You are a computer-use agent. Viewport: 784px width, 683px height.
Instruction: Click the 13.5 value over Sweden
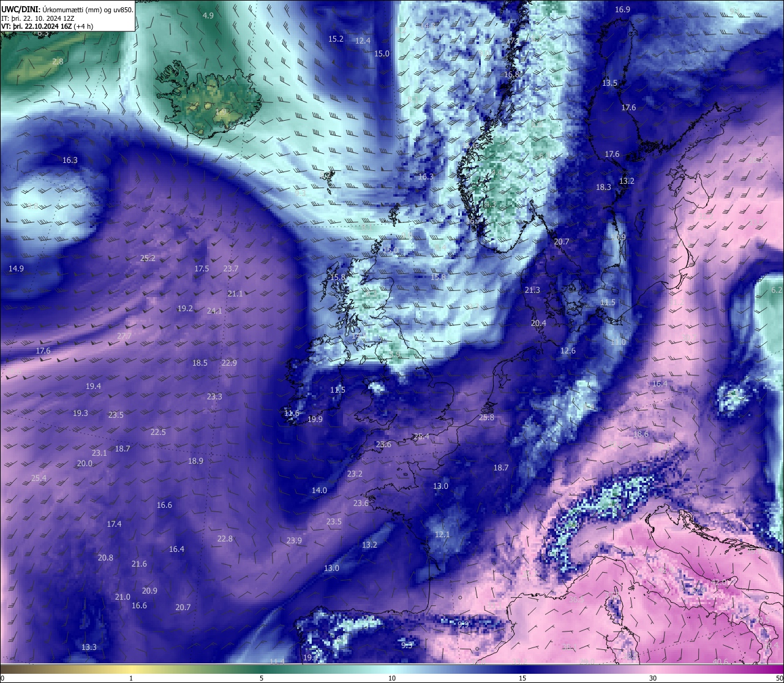[x=609, y=83]
